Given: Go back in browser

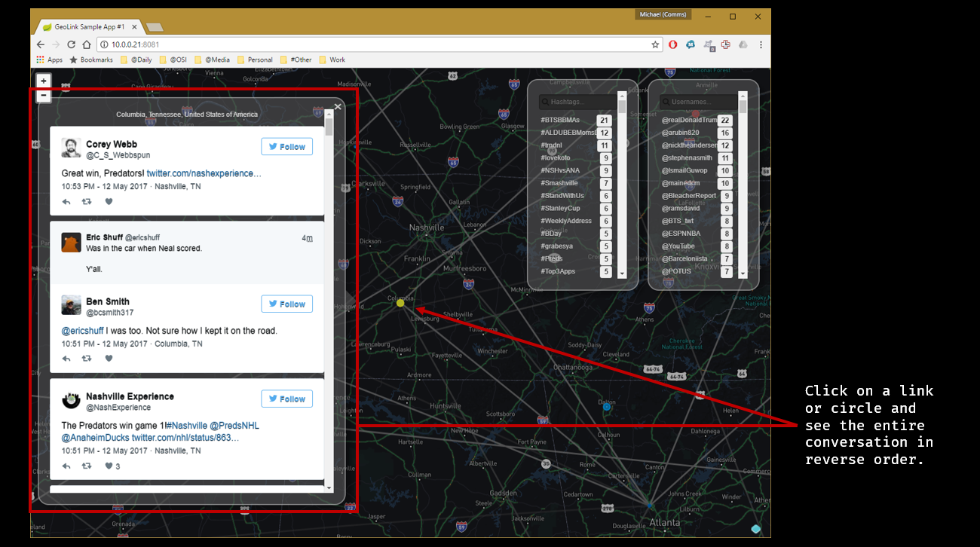Looking at the screenshot, I should click(x=41, y=44).
